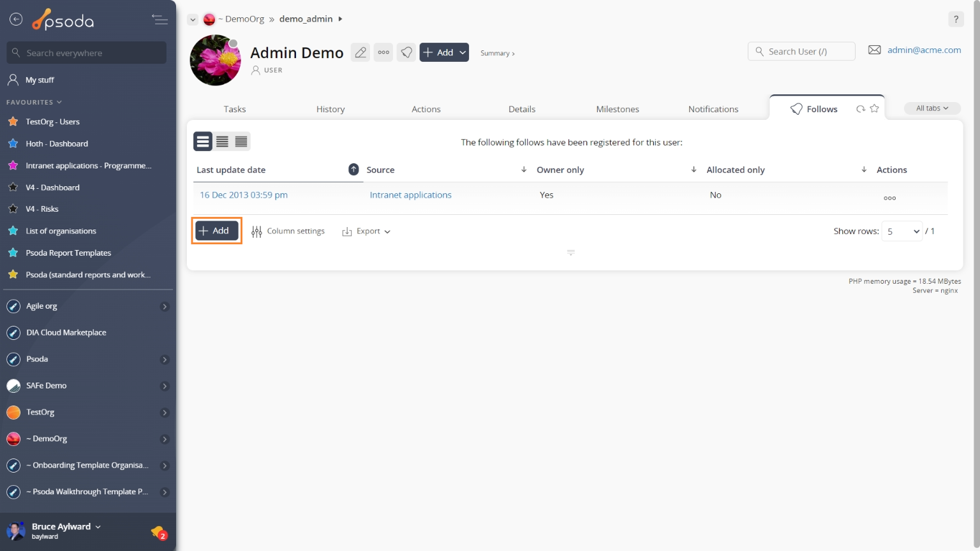This screenshot has height=551, width=980.
Task: Go to ~ DemoOrg in breadcrumb
Action: pyautogui.click(x=241, y=19)
